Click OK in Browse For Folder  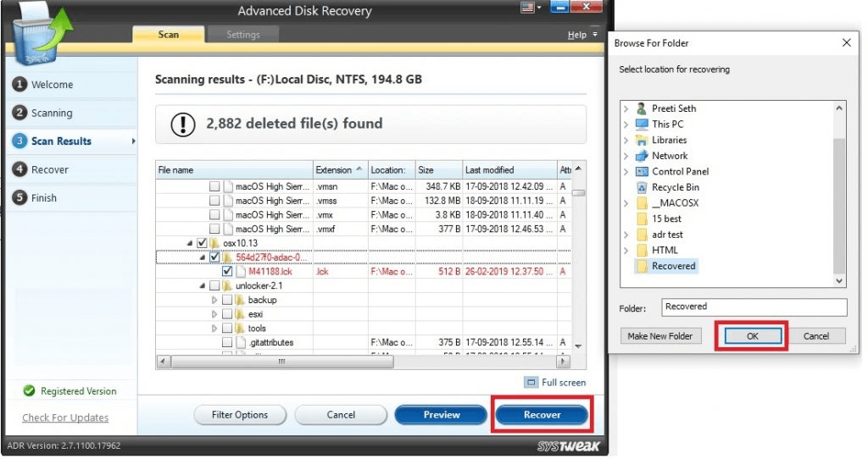coord(753,335)
